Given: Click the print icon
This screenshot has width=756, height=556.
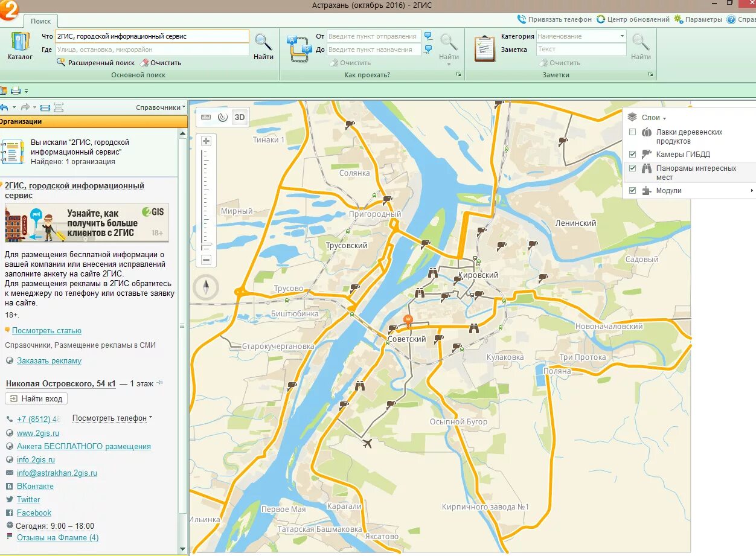Looking at the screenshot, I should 16,91.
